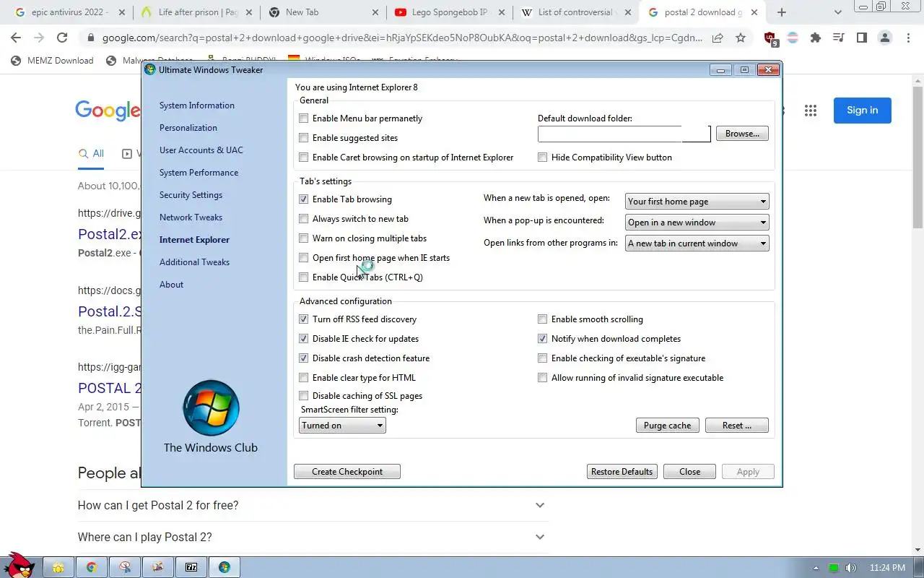
Task: Uncheck Turn off RSS feed discovery
Action: [x=304, y=319]
